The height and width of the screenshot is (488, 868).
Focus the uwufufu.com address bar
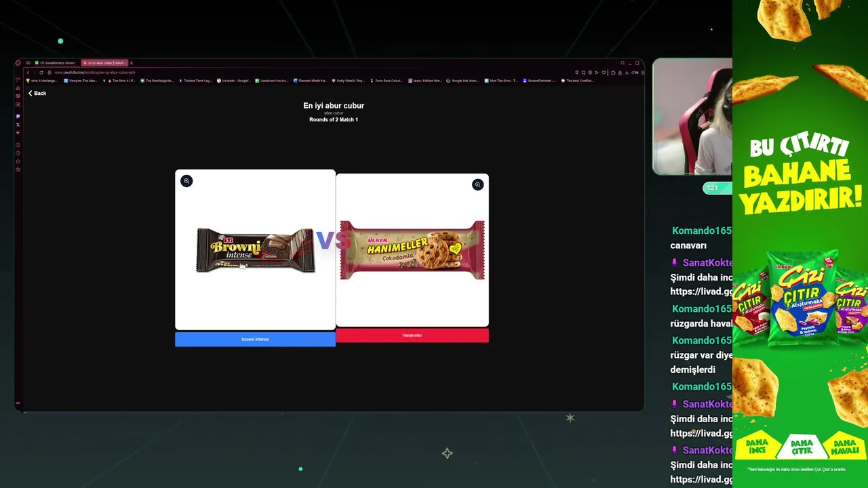coord(95,73)
